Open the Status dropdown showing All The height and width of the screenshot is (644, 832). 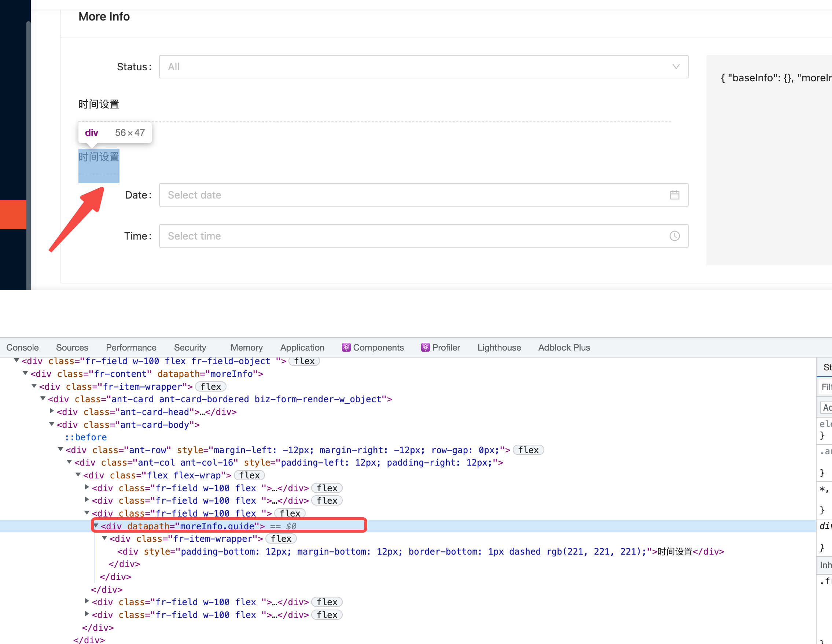point(423,67)
